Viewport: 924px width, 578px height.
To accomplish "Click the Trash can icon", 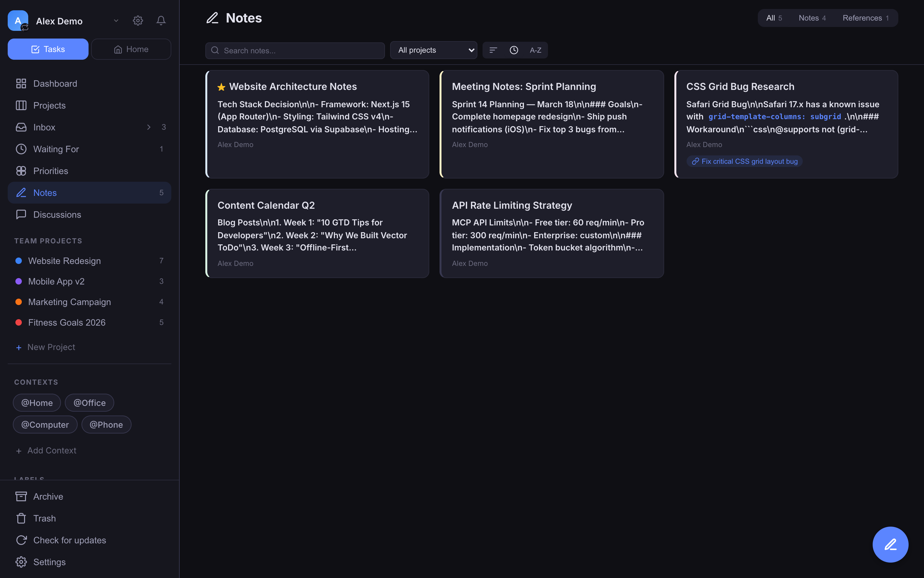I will (x=21, y=518).
